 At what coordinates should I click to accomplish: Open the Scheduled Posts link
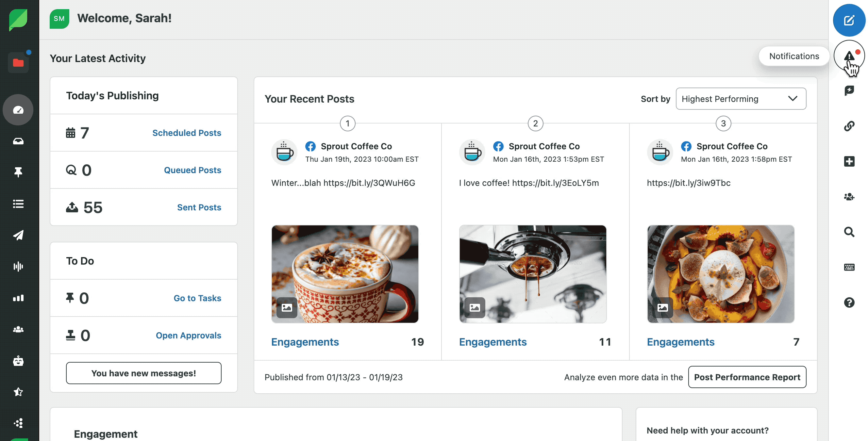pos(187,133)
